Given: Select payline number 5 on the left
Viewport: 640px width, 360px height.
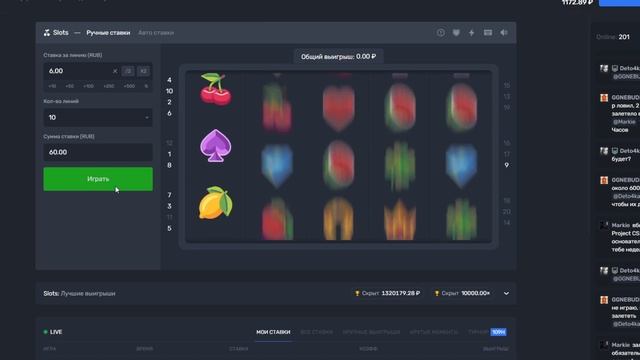Looking at the screenshot, I should (x=169, y=228).
